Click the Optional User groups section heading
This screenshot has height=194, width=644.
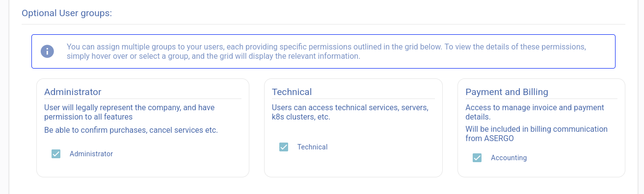tap(67, 13)
